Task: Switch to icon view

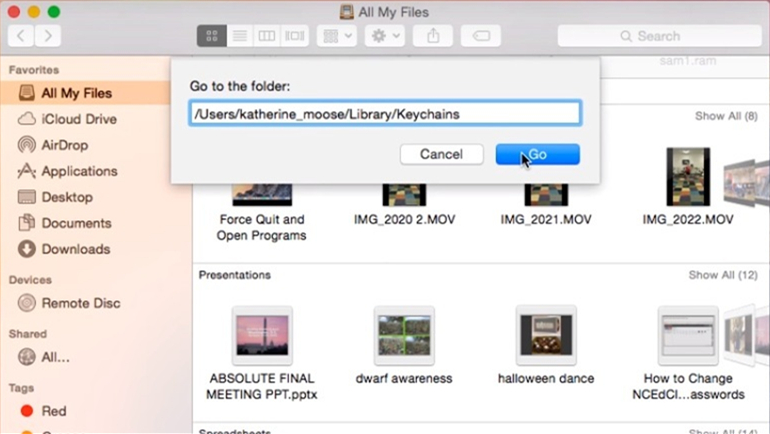Action: tap(212, 36)
